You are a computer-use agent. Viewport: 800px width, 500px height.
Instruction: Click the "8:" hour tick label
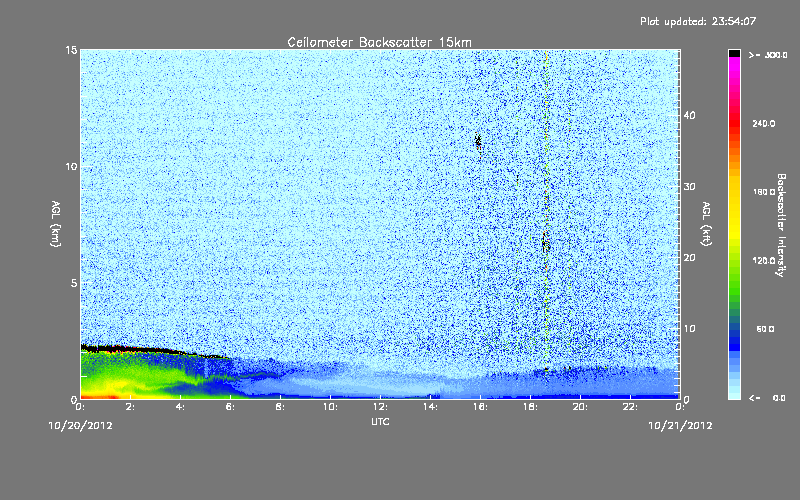tap(281, 407)
